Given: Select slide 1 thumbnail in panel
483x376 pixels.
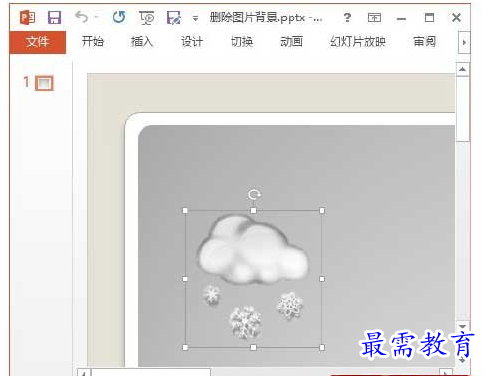Looking at the screenshot, I should click(x=44, y=83).
